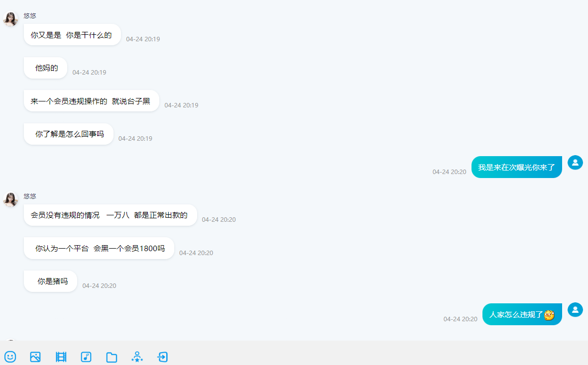Select the 他妈的 message bubble
Image resolution: width=588 pixels, height=365 pixels.
[46, 68]
